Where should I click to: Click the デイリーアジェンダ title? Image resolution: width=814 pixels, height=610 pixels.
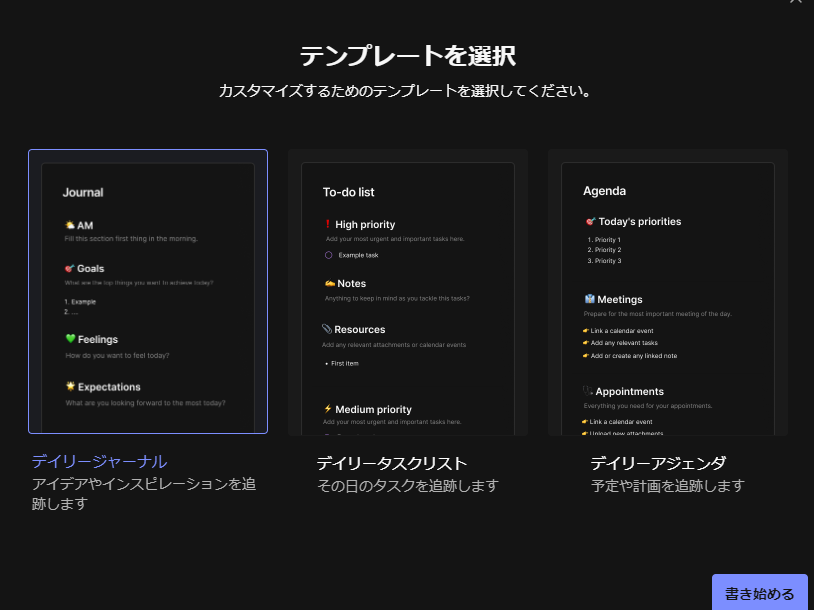pyautogui.click(x=658, y=463)
